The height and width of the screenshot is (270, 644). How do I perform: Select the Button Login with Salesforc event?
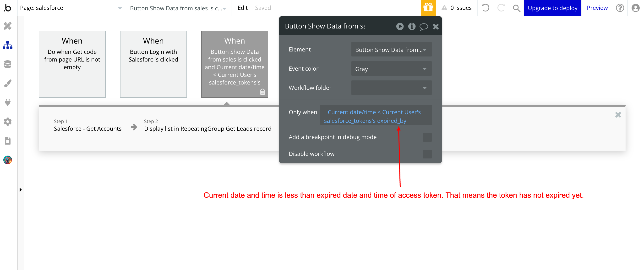(153, 64)
